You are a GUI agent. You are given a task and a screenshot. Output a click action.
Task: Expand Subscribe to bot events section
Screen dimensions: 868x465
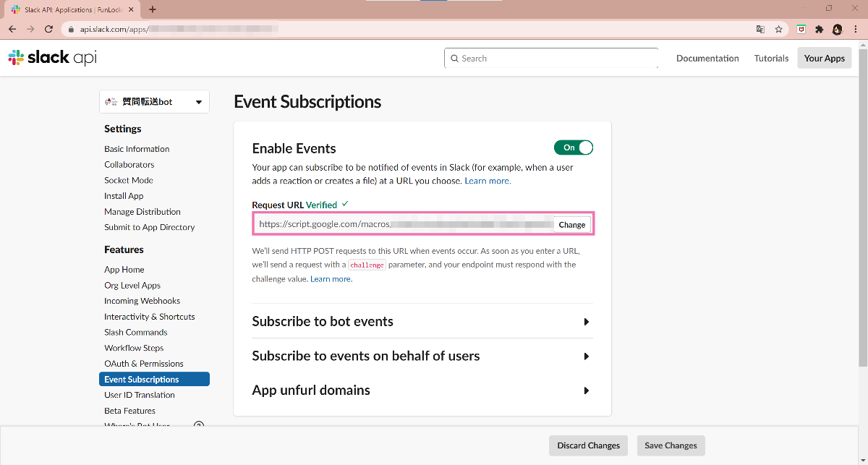point(422,321)
